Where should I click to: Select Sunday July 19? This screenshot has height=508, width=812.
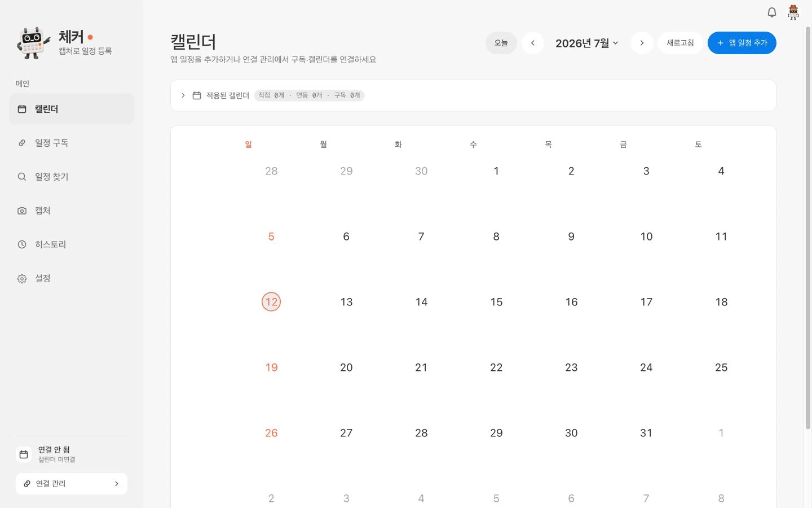271,367
